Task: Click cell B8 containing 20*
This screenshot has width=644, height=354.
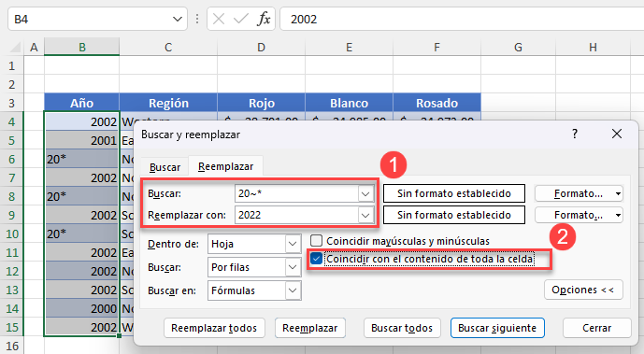Action: pos(81,196)
